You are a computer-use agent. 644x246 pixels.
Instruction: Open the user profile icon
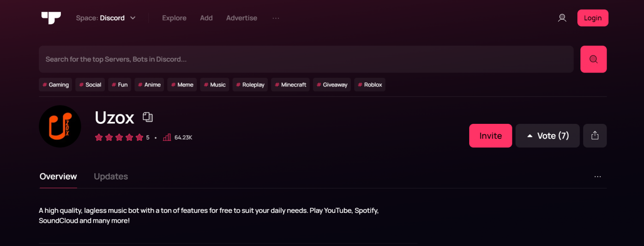562,18
